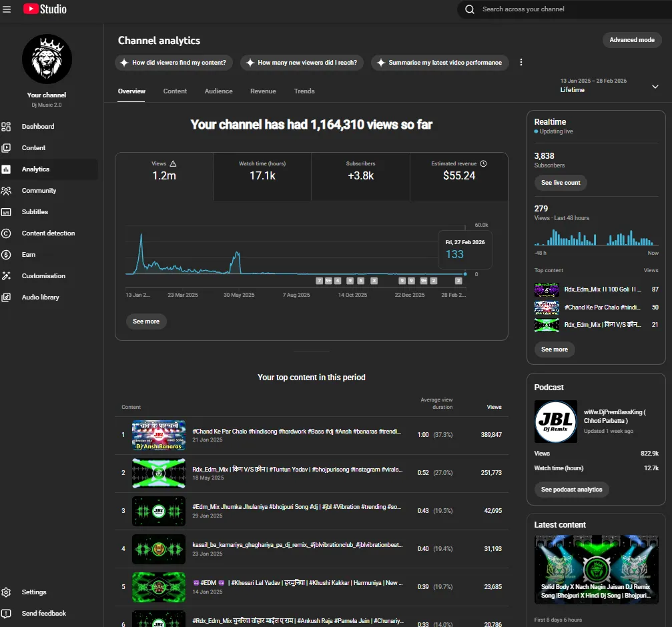Viewport: 672px width, 627px height.
Task: Click the Average view duration column header
Action: (436, 404)
